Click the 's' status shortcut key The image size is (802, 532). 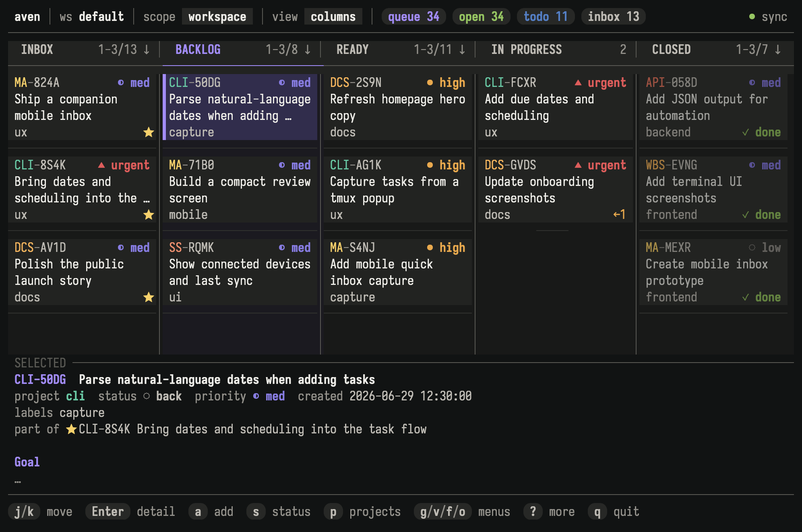click(256, 511)
